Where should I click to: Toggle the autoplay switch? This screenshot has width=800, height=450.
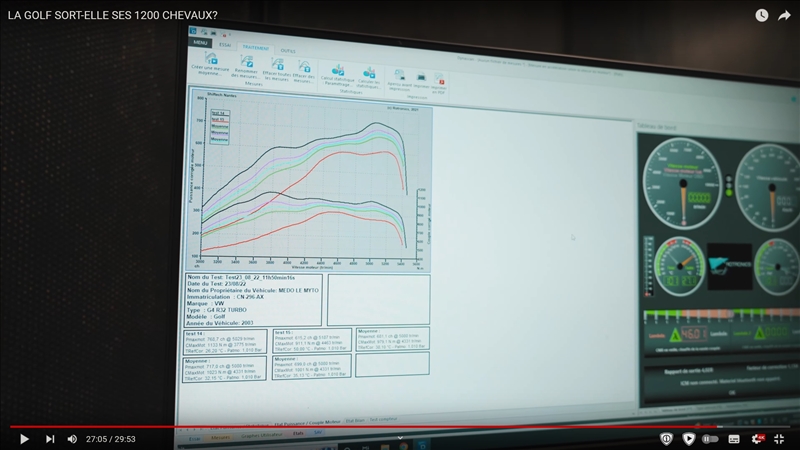click(x=710, y=439)
